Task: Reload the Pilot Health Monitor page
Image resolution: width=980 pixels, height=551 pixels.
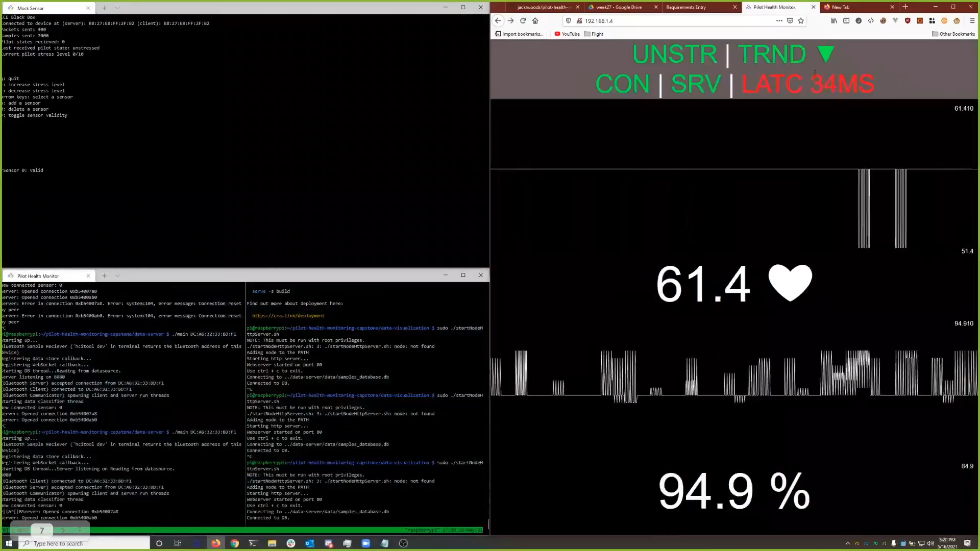Action: click(523, 21)
